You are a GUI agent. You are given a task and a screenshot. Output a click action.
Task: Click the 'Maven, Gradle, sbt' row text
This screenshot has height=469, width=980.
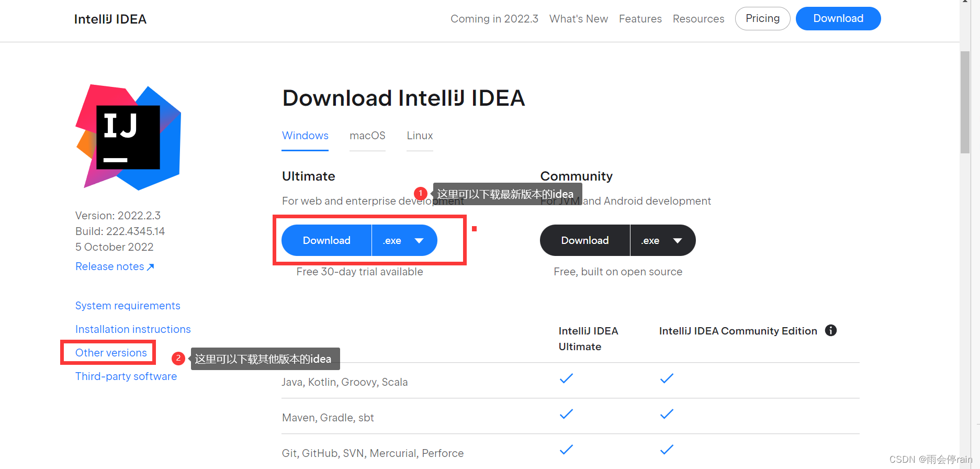tap(328, 418)
